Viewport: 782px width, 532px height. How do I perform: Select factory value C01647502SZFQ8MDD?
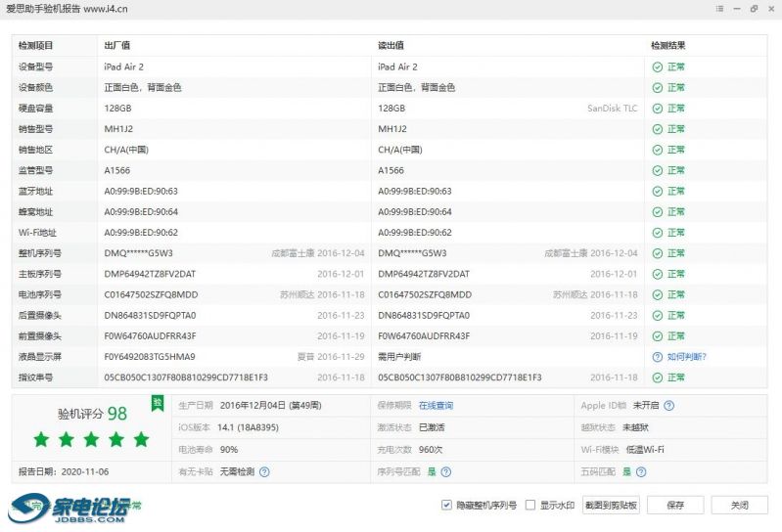[x=151, y=295]
